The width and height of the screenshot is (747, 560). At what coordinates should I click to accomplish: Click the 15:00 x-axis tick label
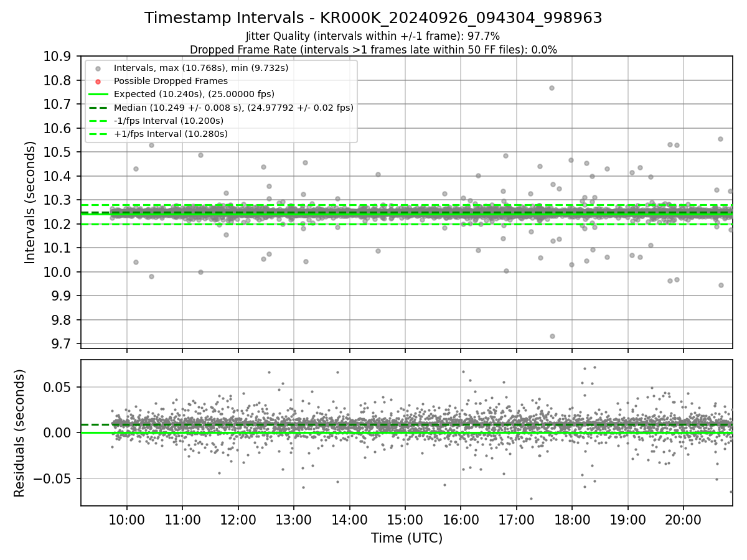click(x=405, y=520)
